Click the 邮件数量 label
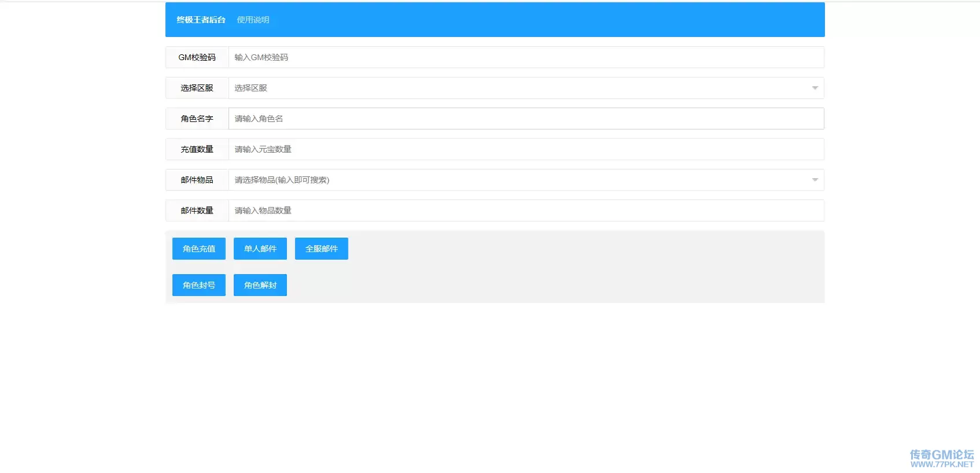This screenshot has height=473, width=980. click(x=197, y=210)
